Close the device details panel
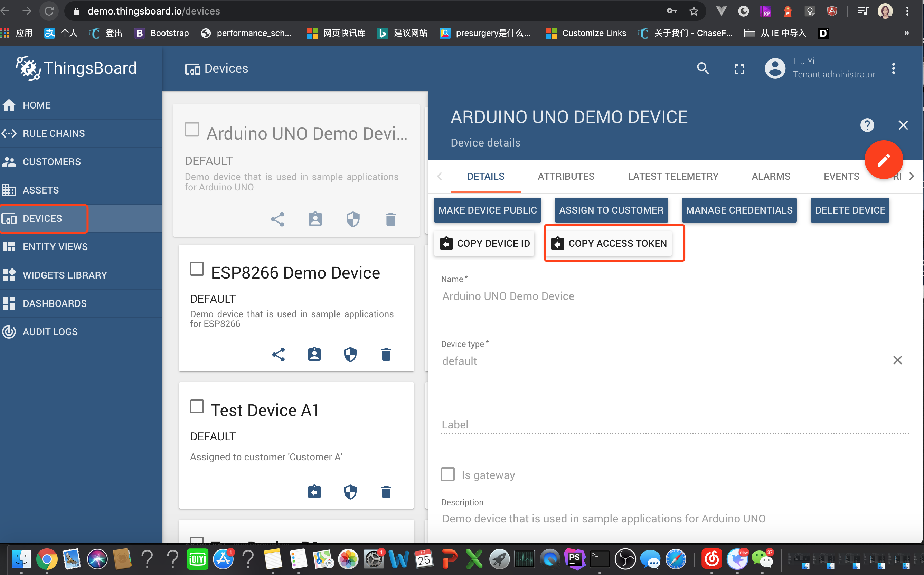924x575 pixels. (903, 125)
